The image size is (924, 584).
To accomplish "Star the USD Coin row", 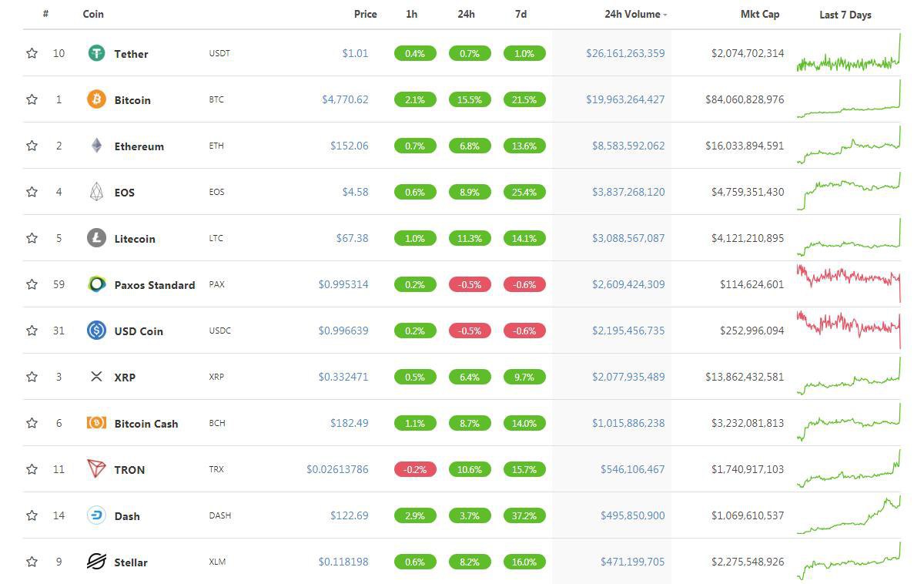I will point(32,331).
